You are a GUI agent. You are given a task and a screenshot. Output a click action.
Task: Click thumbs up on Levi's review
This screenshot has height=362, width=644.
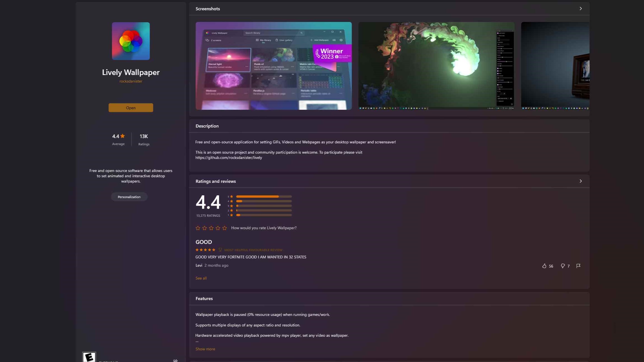(544, 266)
